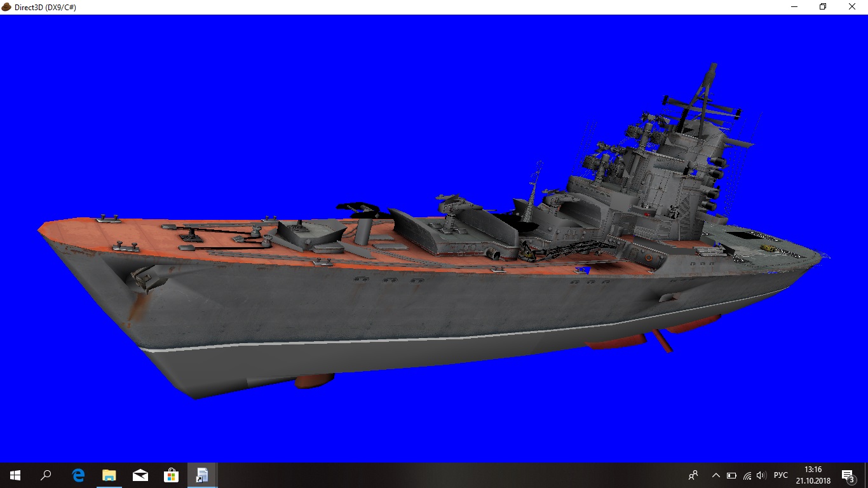Open the Windows Start menu
This screenshot has width=868, height=488.
(x=15, y=475)
